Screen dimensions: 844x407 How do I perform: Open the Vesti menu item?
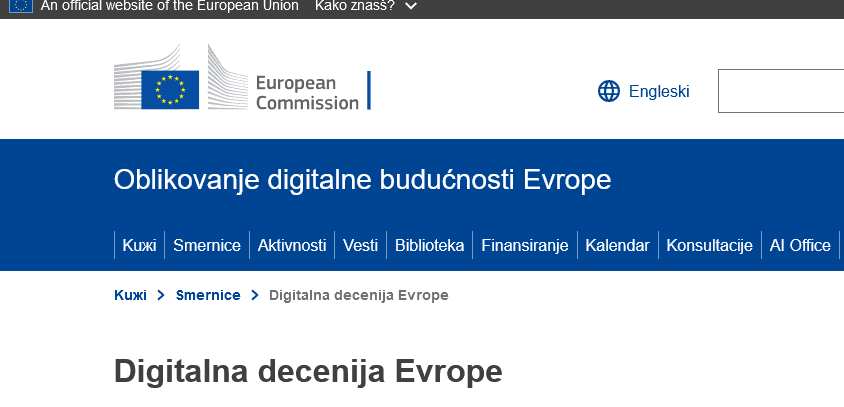coord(361,245)
